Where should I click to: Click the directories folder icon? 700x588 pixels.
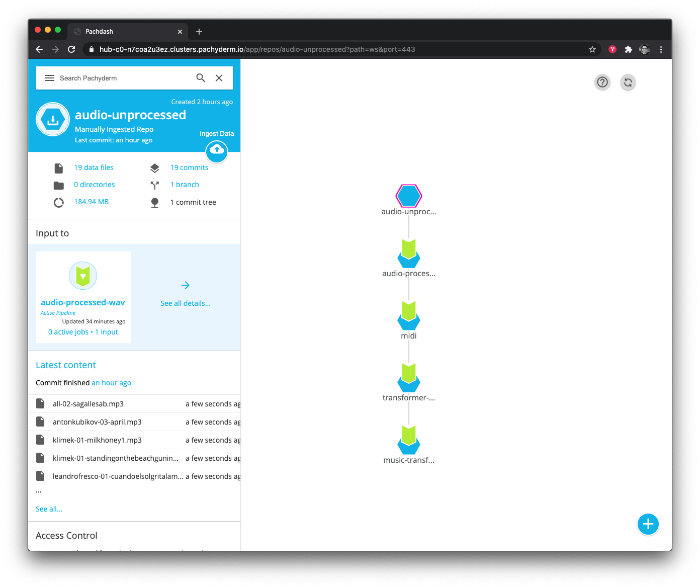pos(59,185)
